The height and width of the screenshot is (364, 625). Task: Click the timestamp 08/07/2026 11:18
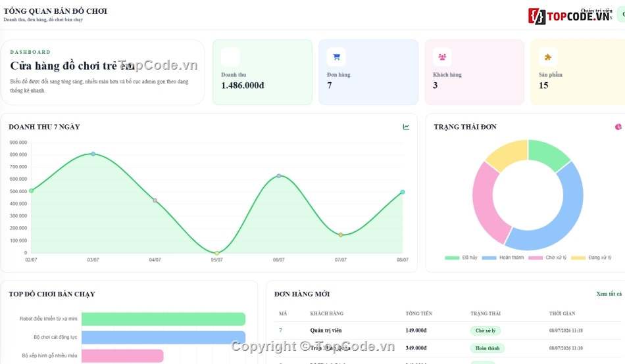click(566, 330)
